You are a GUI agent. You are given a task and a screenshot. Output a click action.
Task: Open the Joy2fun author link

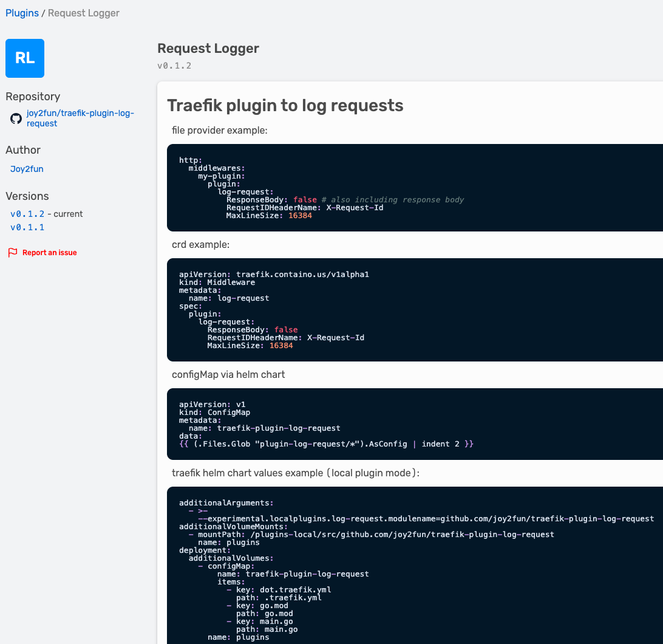click(x=27, y=169)
